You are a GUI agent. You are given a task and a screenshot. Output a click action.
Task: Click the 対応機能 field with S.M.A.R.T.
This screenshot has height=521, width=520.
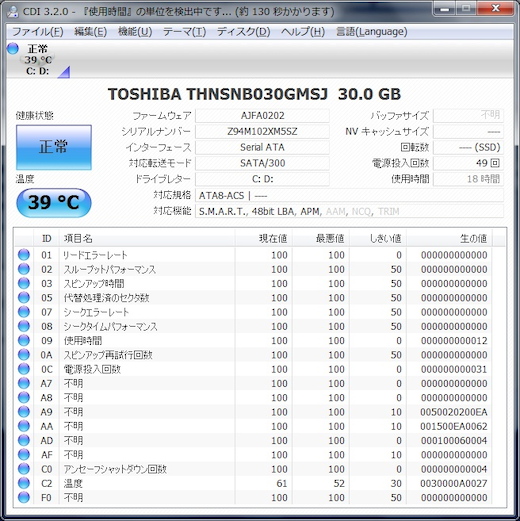[x=349, y=211]
